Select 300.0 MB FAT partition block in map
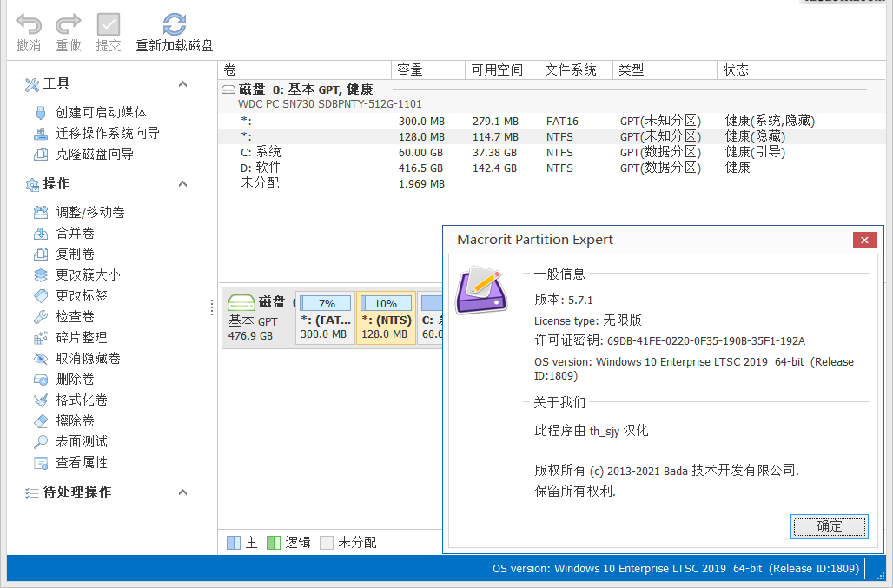 pos(325,318)
